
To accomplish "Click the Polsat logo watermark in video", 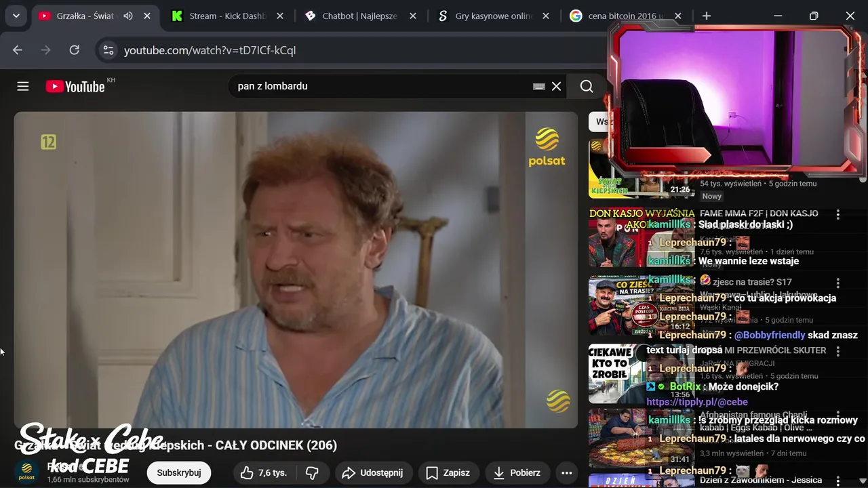I will pos(547,147).
